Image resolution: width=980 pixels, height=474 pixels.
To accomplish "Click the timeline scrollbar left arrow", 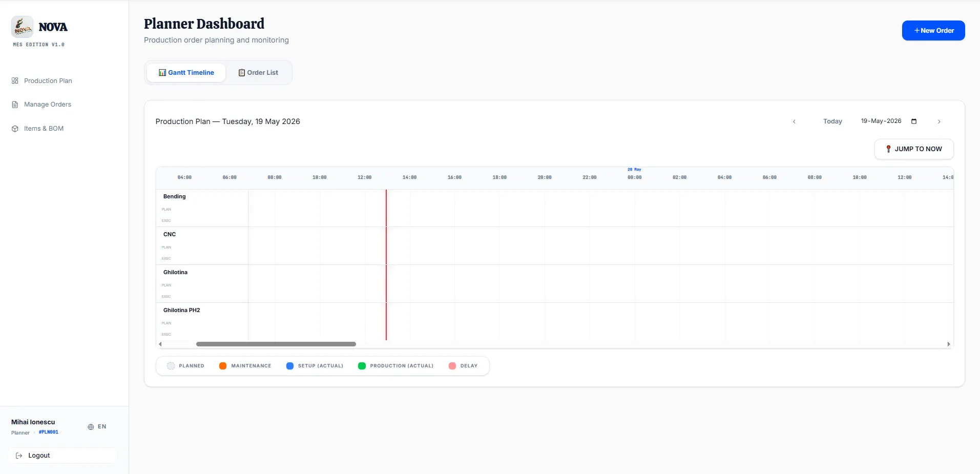I will pos(160,344).
